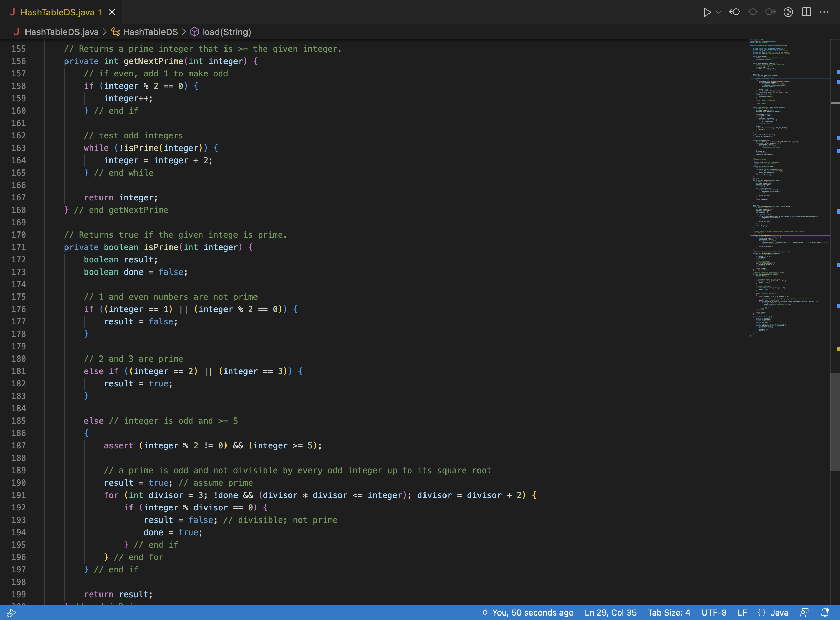
Task: Click the feedback person icon in status bar
Action: [x=805, y=612]
